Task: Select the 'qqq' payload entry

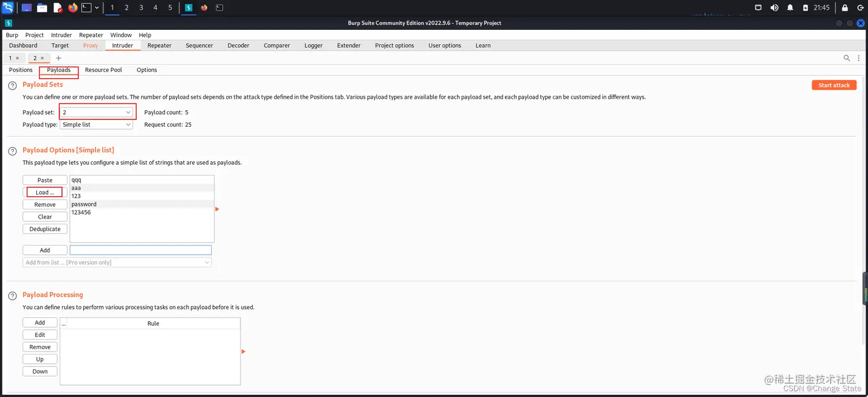Action: [x=142, y=180]
